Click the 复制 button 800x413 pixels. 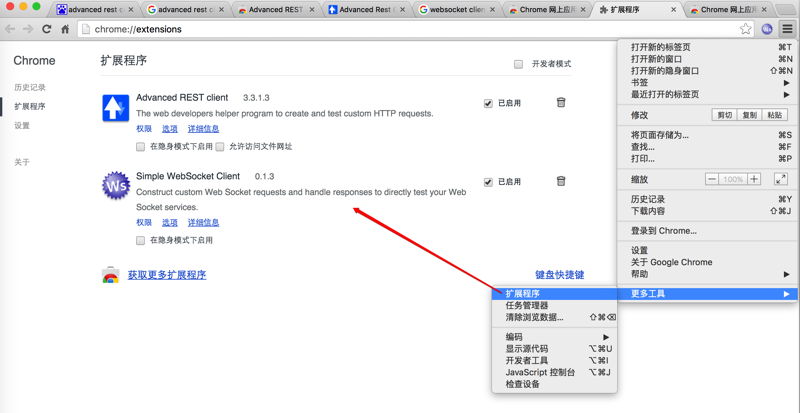749,115
